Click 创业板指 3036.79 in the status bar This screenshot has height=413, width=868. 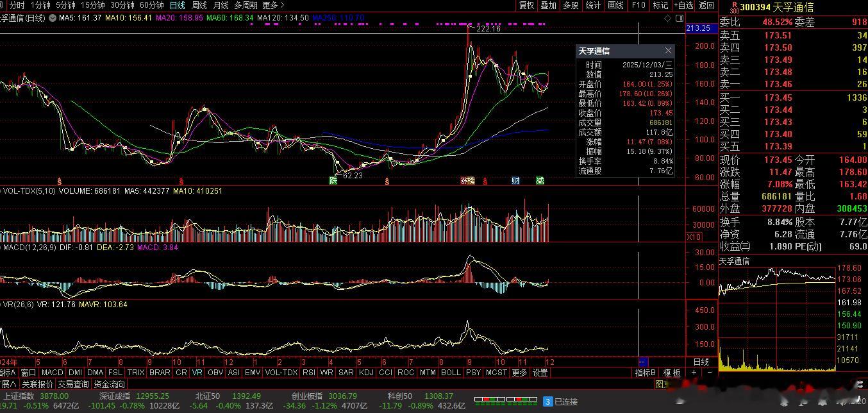[x=324, y=396]
